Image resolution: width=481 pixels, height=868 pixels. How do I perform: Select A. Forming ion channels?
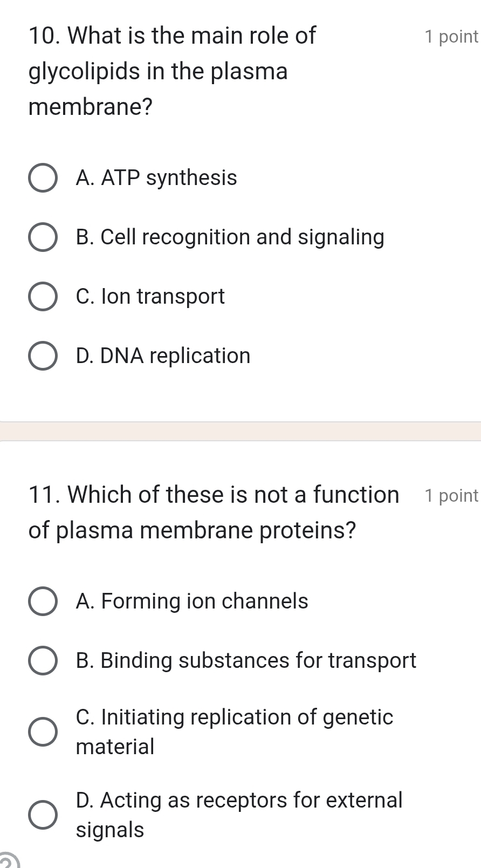(42, 602)
